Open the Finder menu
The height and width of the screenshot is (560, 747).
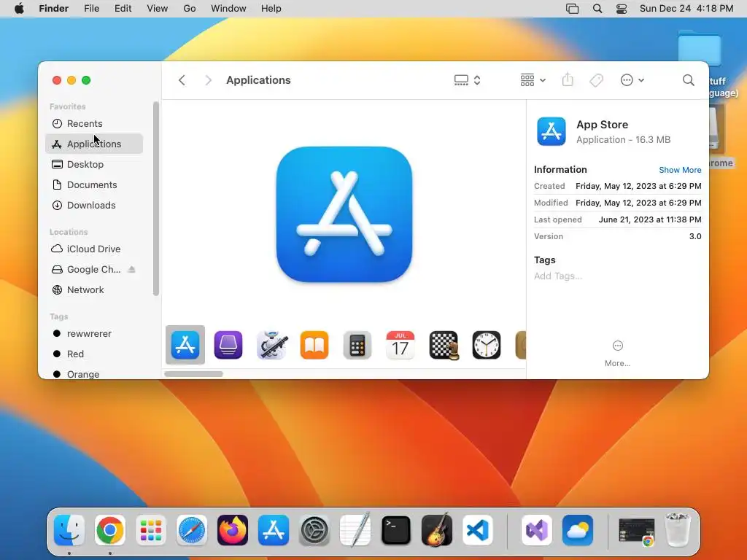[x=54, y=9]
